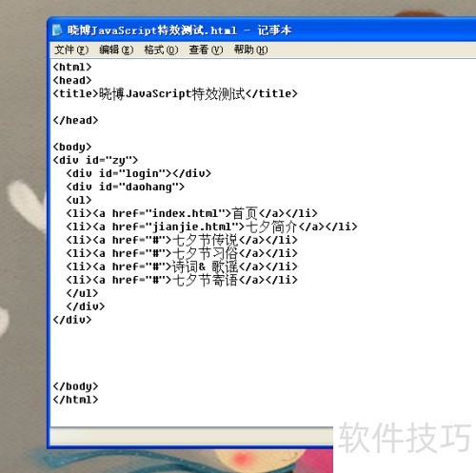The image size is (476, 473).
Task: Click the 七夕节传说 list item line
Action: point(182,240)
